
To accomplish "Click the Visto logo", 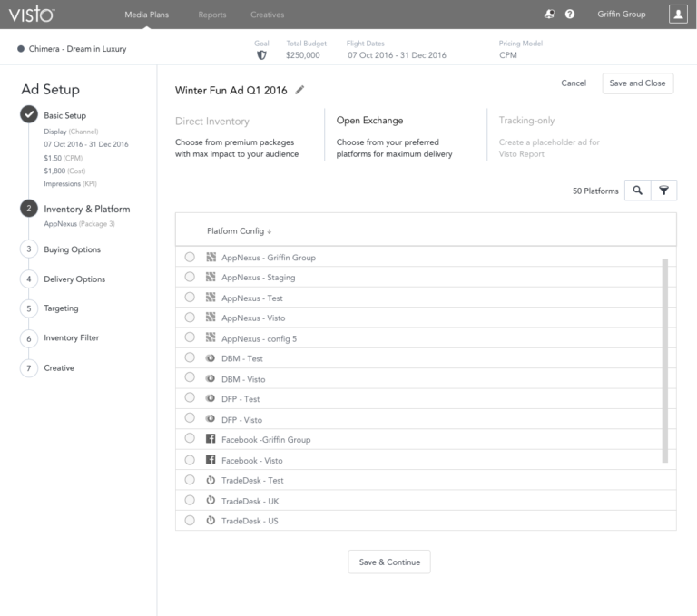I will 32,15.
